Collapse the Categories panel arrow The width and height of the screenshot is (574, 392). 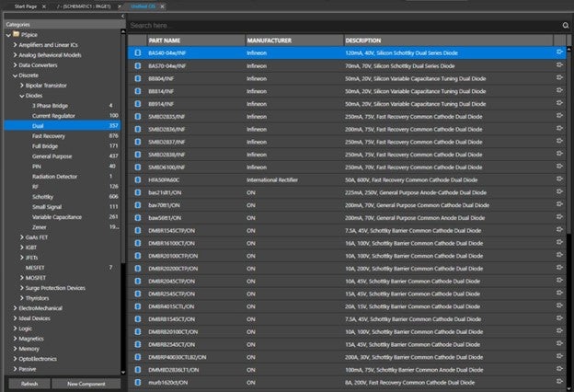point(122,17)
